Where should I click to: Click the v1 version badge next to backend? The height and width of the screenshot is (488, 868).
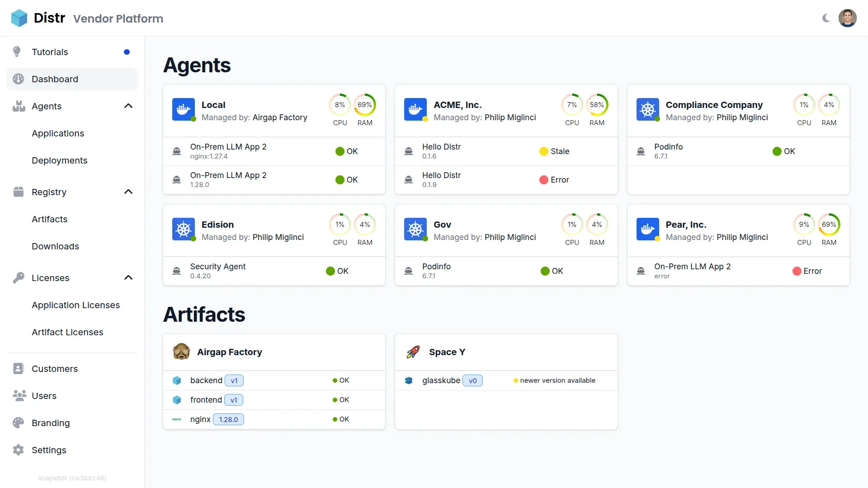pos(234,380)
